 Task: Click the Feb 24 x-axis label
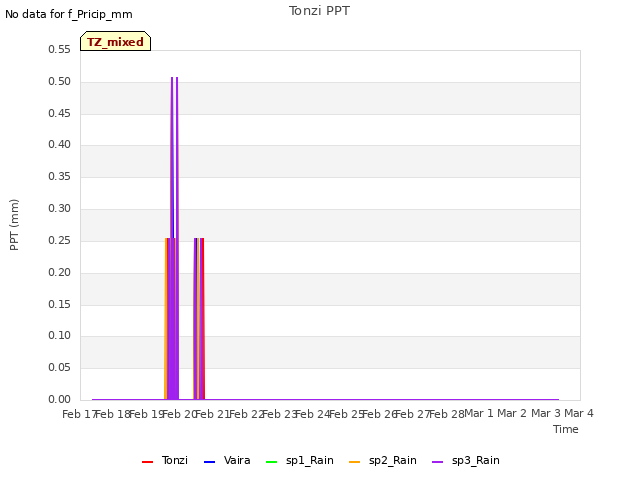tap(313, 414)
